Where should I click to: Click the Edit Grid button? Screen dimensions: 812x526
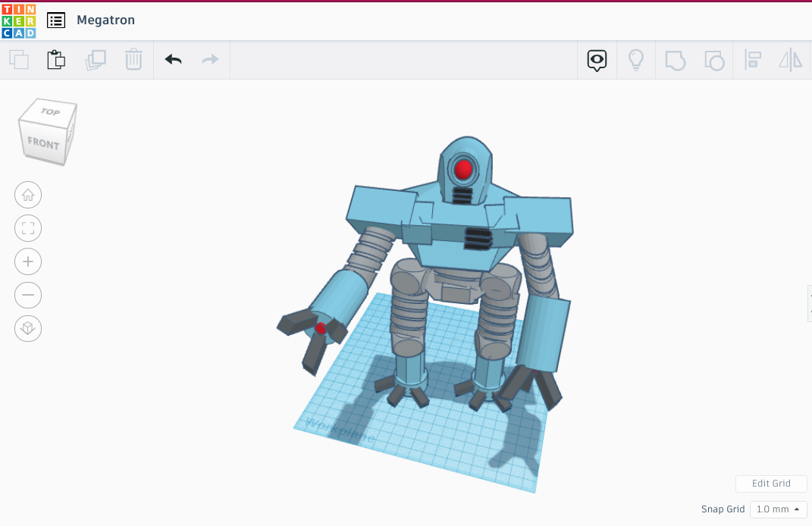[771, 484]
